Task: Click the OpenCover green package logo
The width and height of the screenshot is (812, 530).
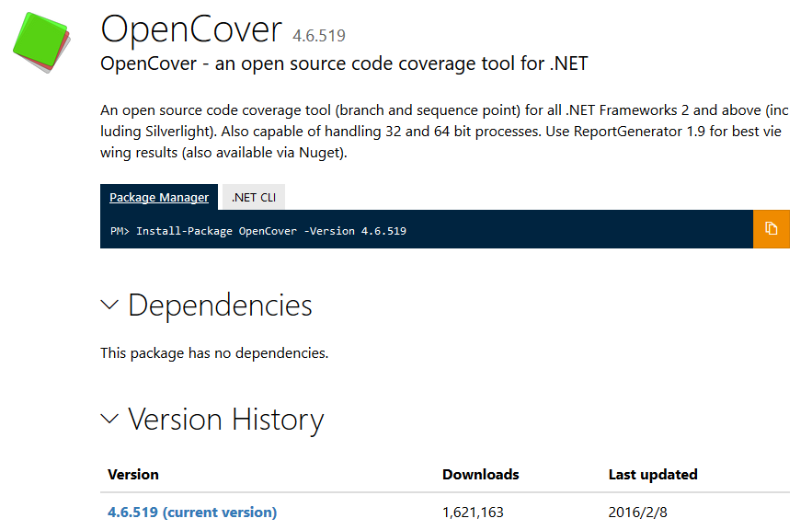Action: coord(41,42)
